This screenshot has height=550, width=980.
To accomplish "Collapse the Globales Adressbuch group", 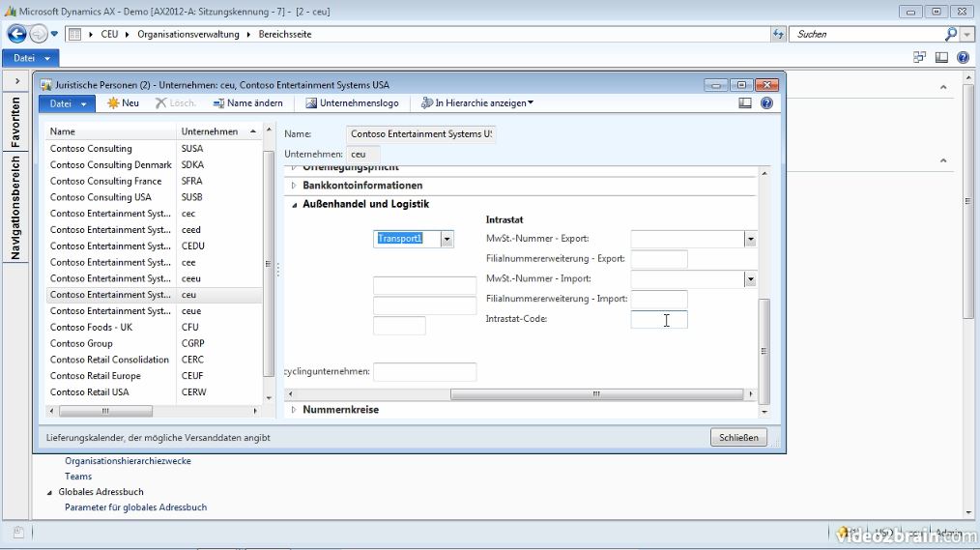I will (x=49, y=493).
